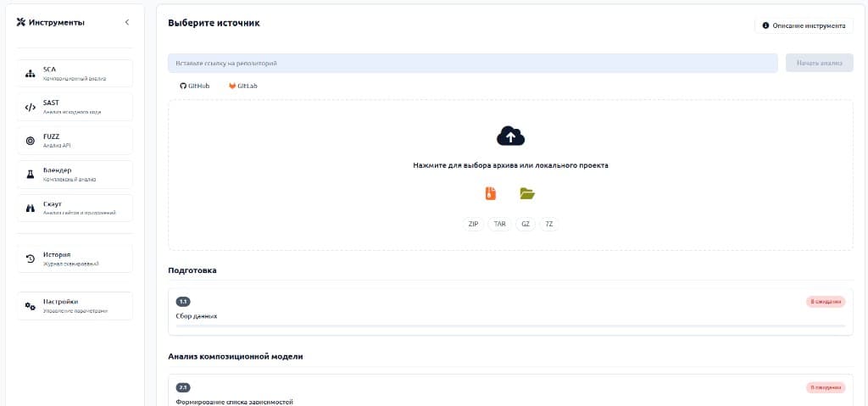Click the Сбор данных progress bar
Image resolution: width=868 pixels, height=406 pixels.
(510, 325)
